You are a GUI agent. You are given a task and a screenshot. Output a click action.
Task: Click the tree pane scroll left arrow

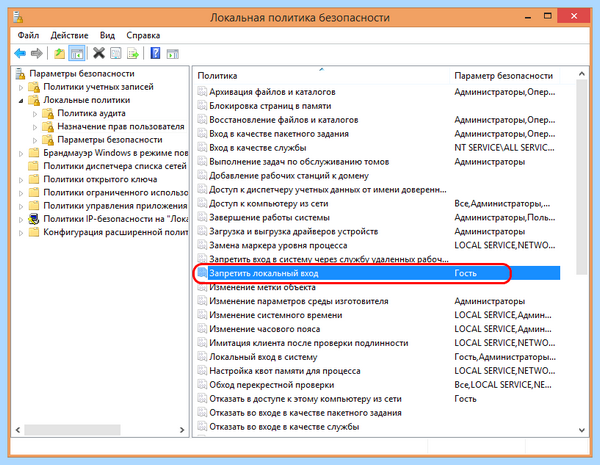(x=18, y=430)
